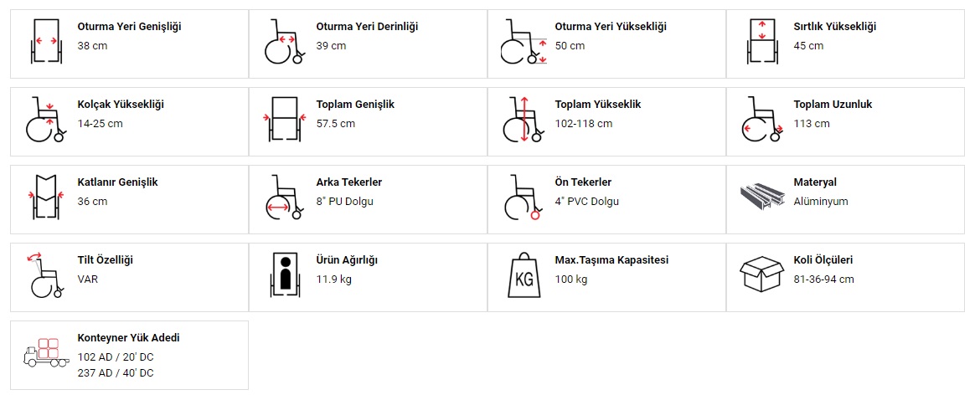
Task: Click the Kolçak Yüksekliği armrest icon
Action: click(46, 119)
